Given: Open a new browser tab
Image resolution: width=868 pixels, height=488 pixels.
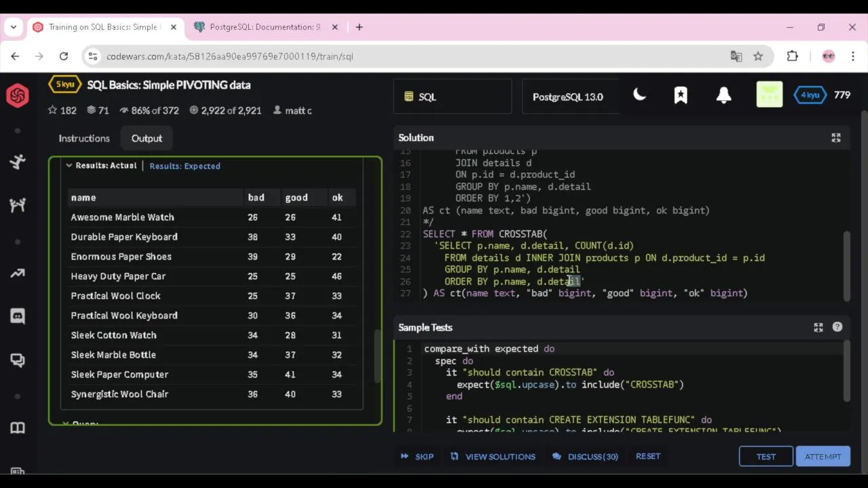Looking at the screenshot, I should pyautogui.click(x=359, y=27).
